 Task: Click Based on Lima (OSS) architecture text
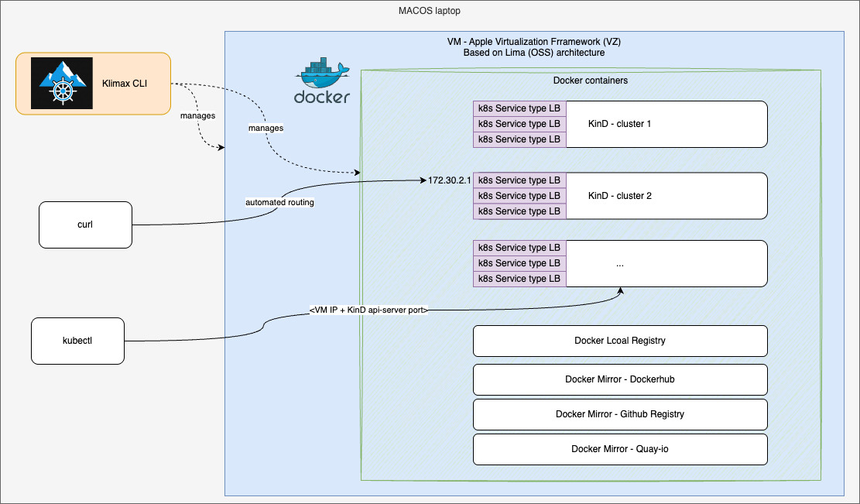534,53
